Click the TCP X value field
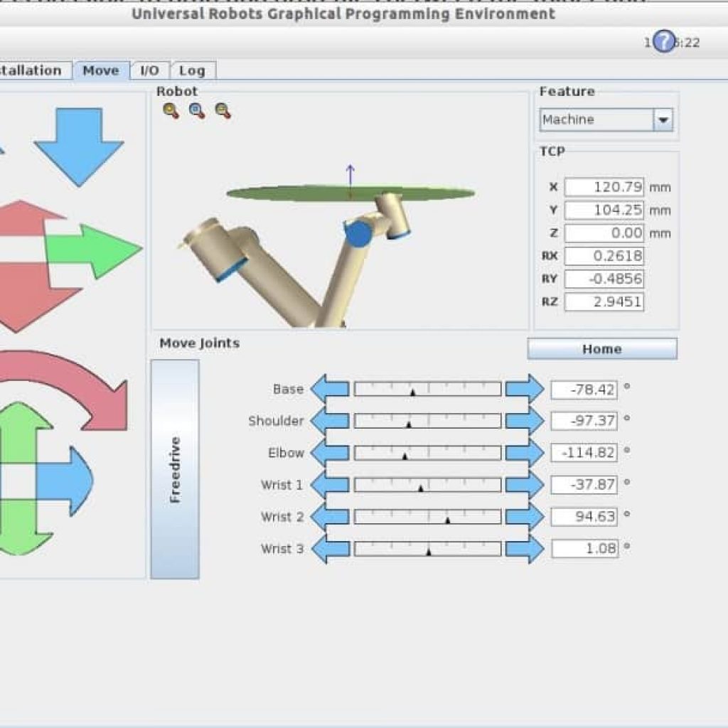Screen dimensions: 728x728 604,188
